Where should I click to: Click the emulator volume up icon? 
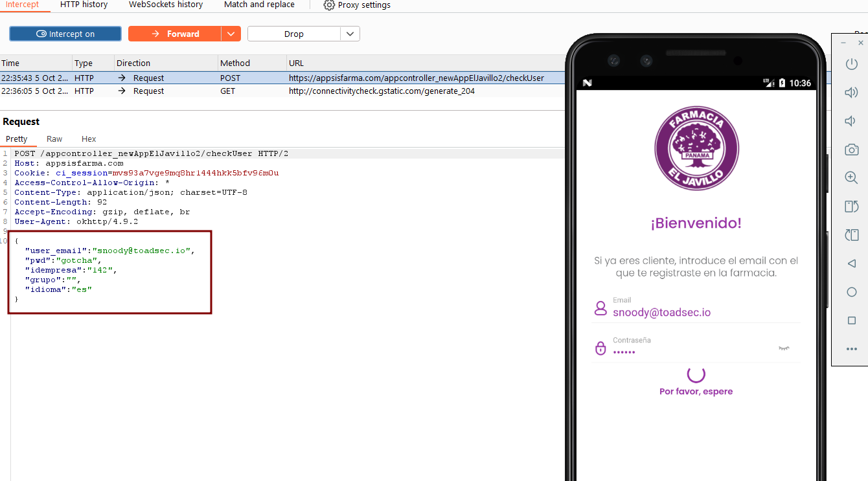click(851, 93)
